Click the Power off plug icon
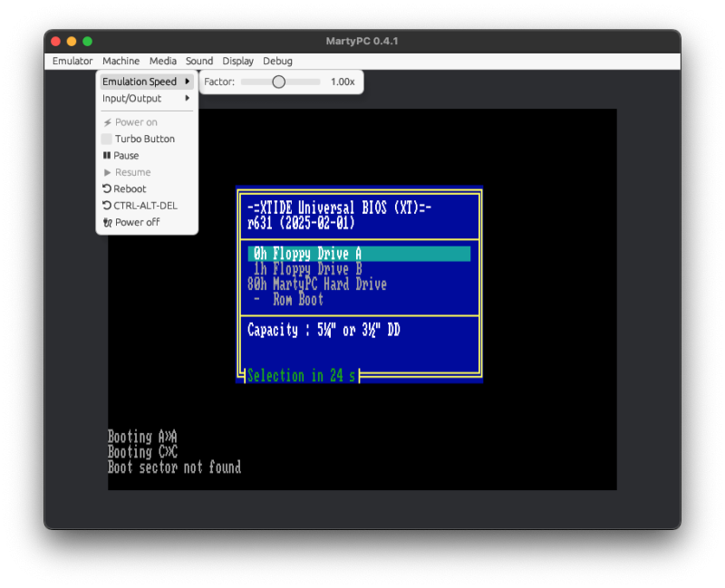This screenshot has height=588, width=725. coord(107,222)
